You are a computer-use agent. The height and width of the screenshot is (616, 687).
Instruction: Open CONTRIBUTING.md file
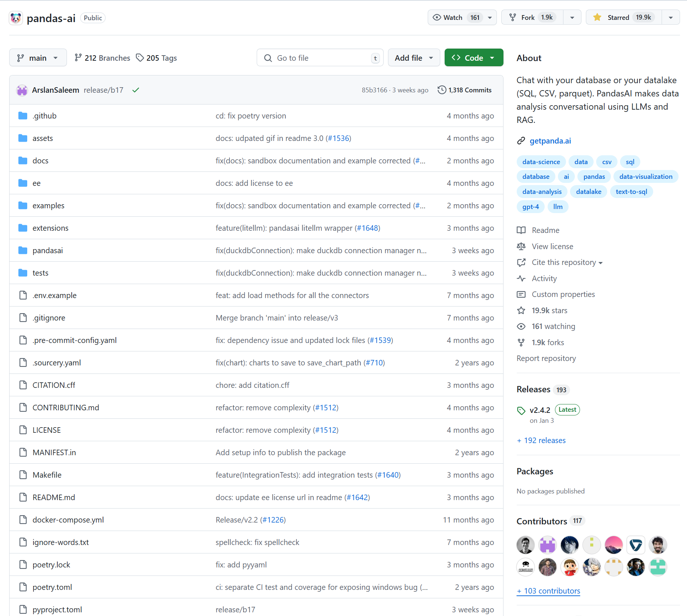pos(66,408)
